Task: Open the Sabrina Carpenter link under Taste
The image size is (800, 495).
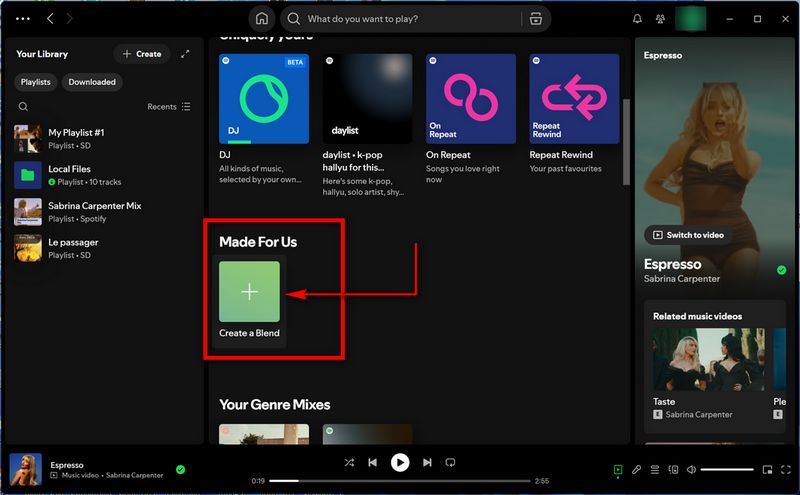Action: click(698, 414)
